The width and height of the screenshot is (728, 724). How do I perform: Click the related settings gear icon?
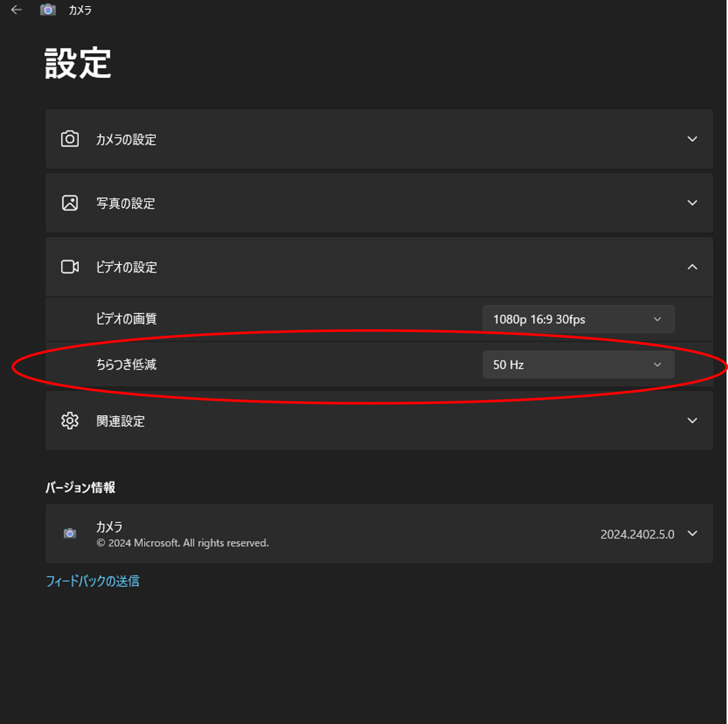point(70,420)
